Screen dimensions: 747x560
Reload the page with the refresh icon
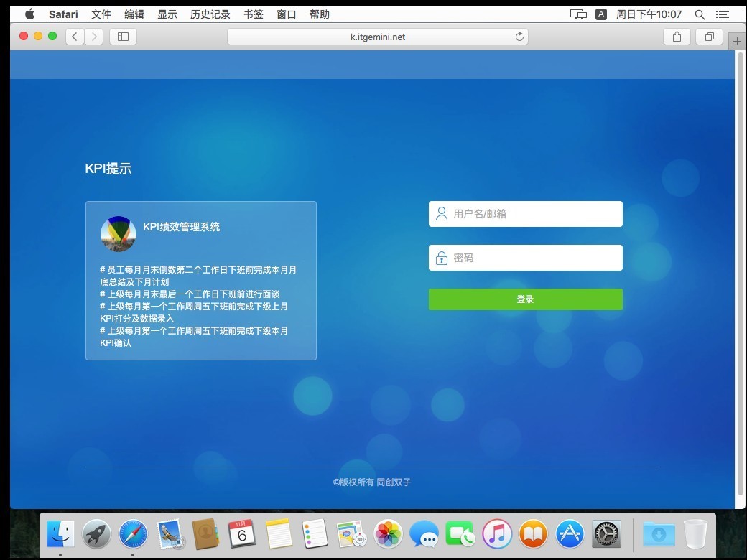pos(519,37)
